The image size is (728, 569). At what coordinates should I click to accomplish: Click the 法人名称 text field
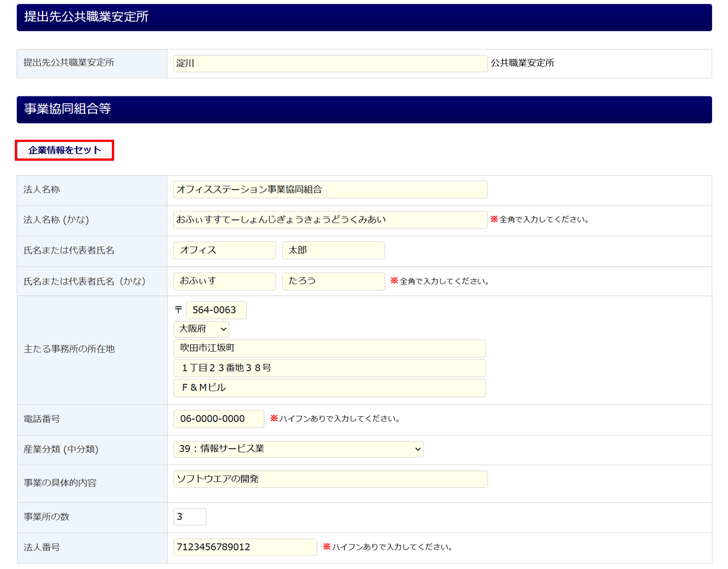point(330,190)
